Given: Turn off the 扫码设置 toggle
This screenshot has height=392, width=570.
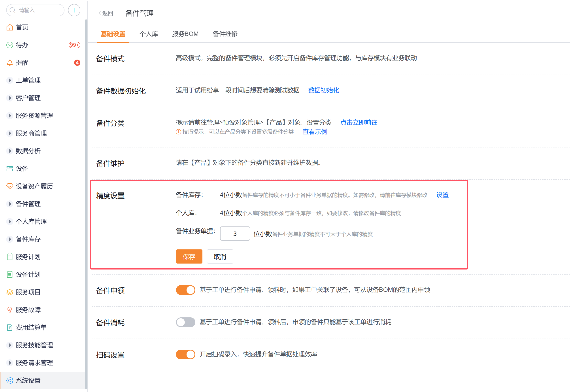Looking at the screenshot, I should [x=185, y=354].
